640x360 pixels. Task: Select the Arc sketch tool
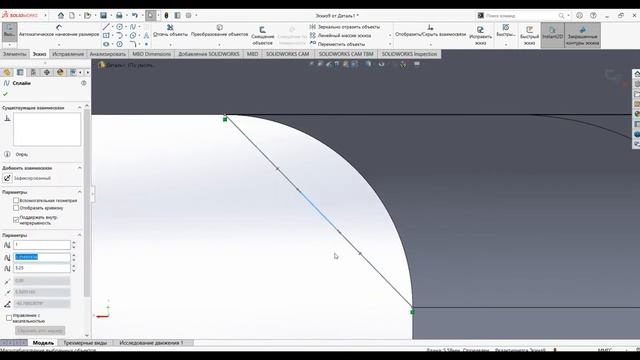119,36
